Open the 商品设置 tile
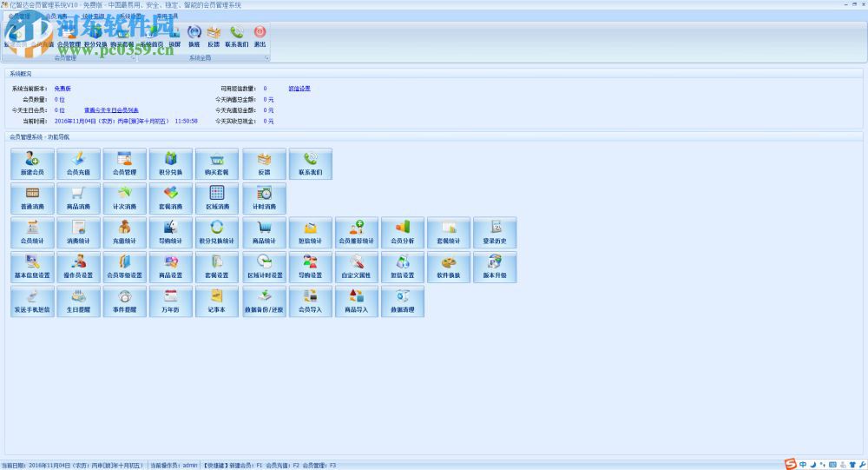The height and width of the screenshot is (470, 868). [x=170, y=267]
